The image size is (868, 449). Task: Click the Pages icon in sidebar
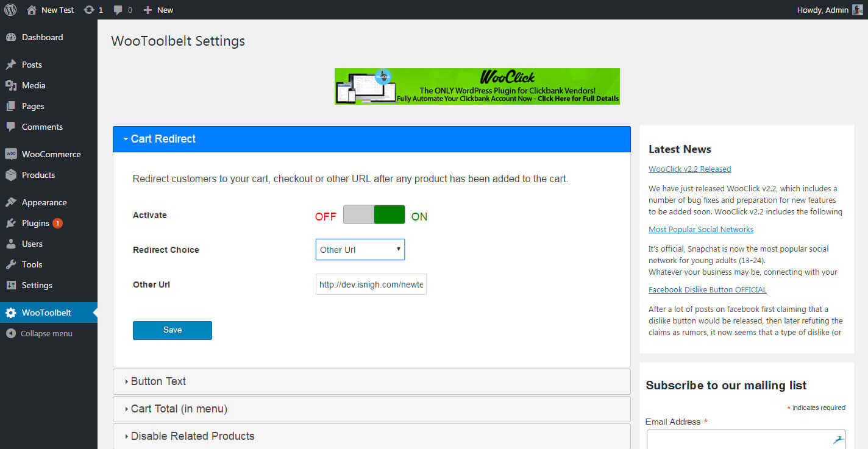click(x=10, y=106)
